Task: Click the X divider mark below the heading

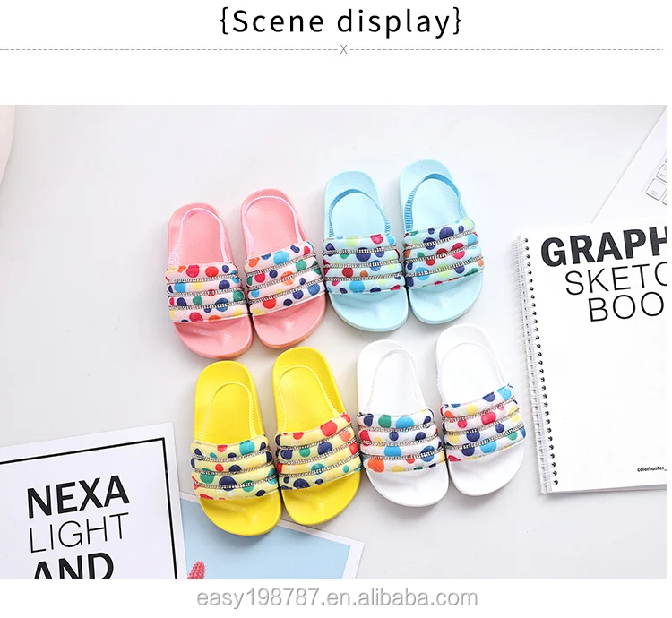Action: (x=343, y=49)
